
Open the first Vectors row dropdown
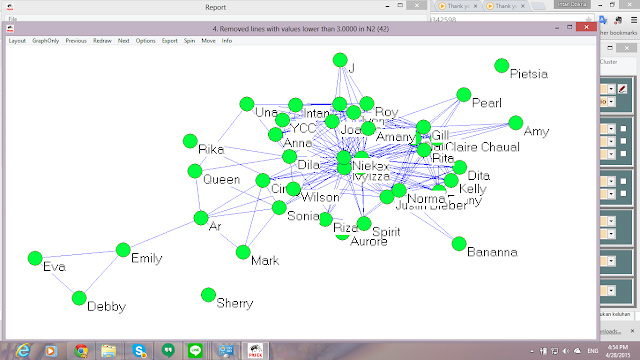coord(611,181)
